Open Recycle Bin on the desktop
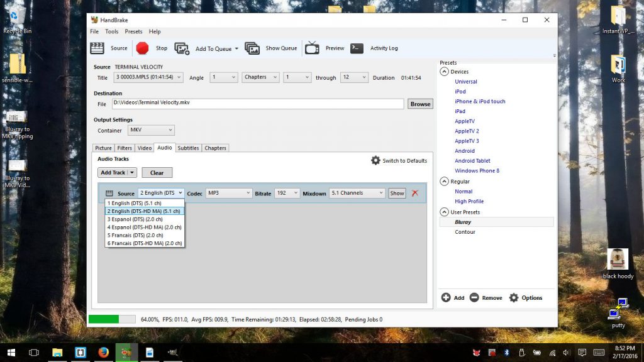The width and height of the screenshot is (644, 362). pyautogui.click(x=17, y=18)
